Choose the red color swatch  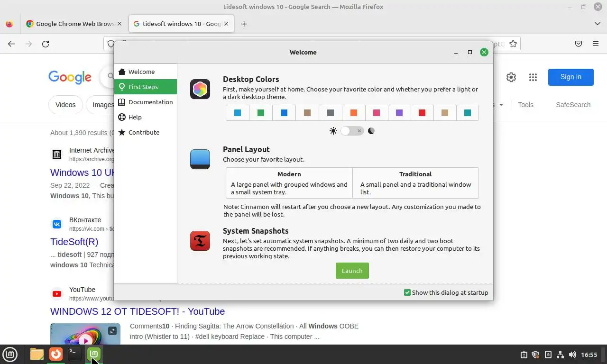pos(422,113)
